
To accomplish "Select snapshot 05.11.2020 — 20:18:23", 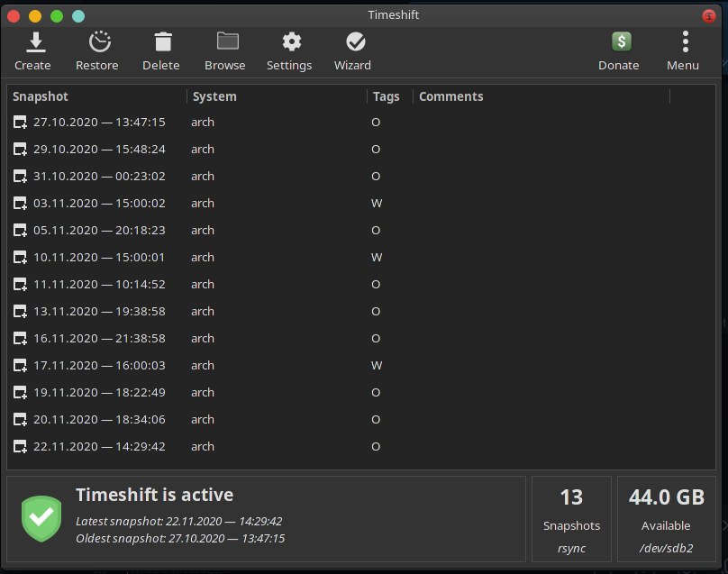I will [99, 231].
